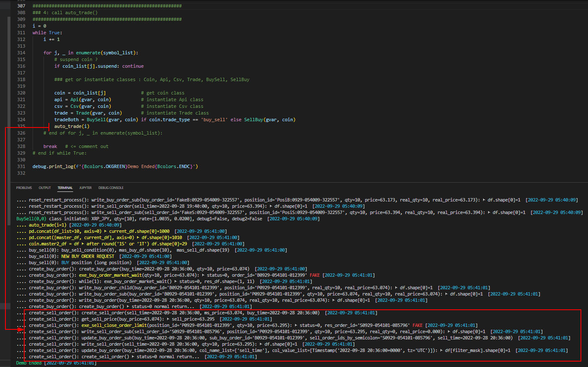Click terminal line 'write_sell_order_sub(sell_order_id=...'
The image size is (588, 367).
[x=280, y=331]
